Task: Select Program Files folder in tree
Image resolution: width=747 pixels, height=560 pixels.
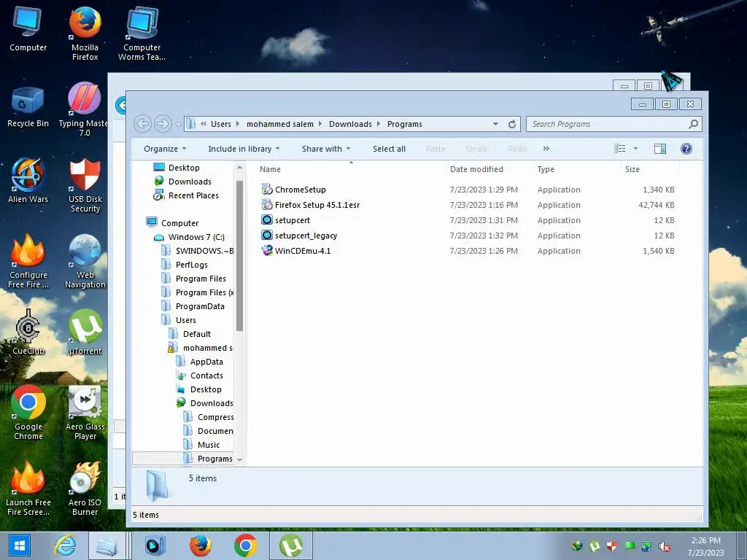Action: [200, 279]
